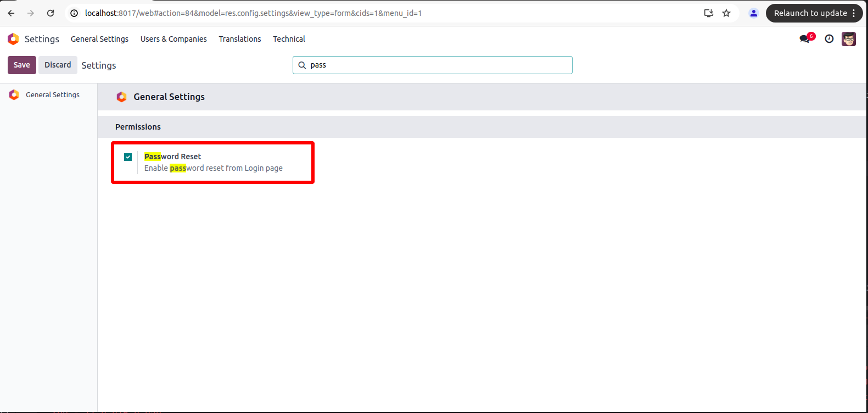Viewport: 868px width, 413px height.
Task: Focus the settings search field
Action: [433, 65]
